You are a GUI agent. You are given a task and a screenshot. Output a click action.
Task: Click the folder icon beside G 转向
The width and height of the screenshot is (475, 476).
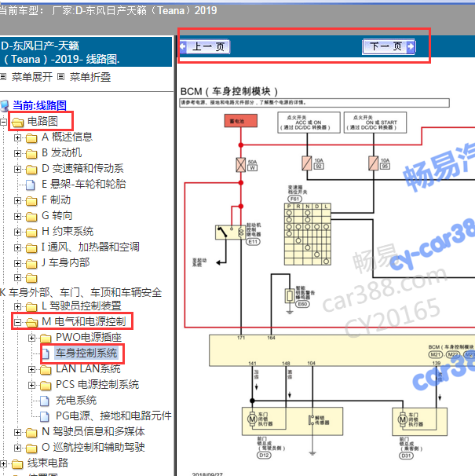(31, 217)
